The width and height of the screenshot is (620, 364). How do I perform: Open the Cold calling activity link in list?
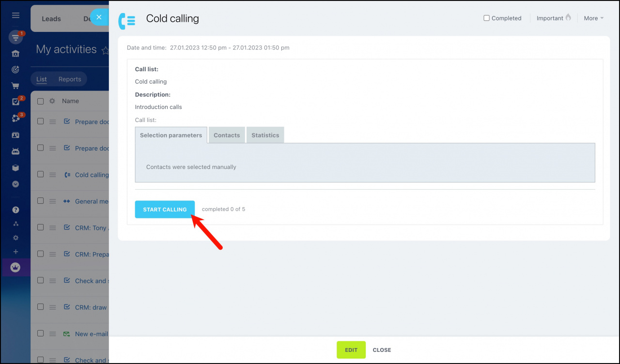[92, 175]
